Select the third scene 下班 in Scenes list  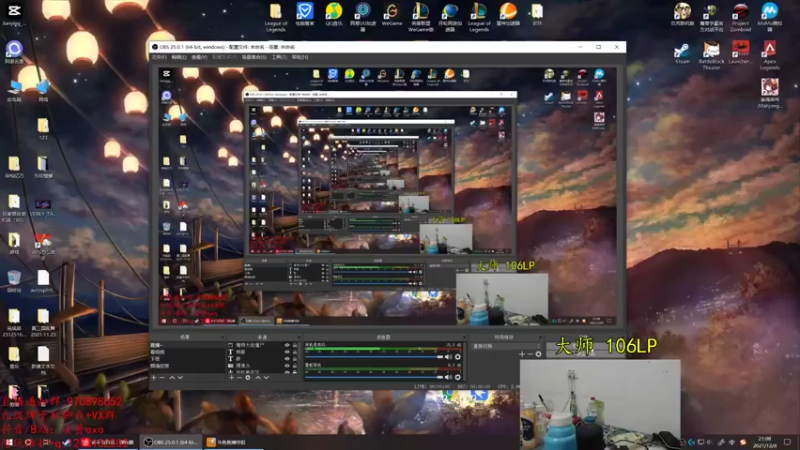click(x=187, y=359)
